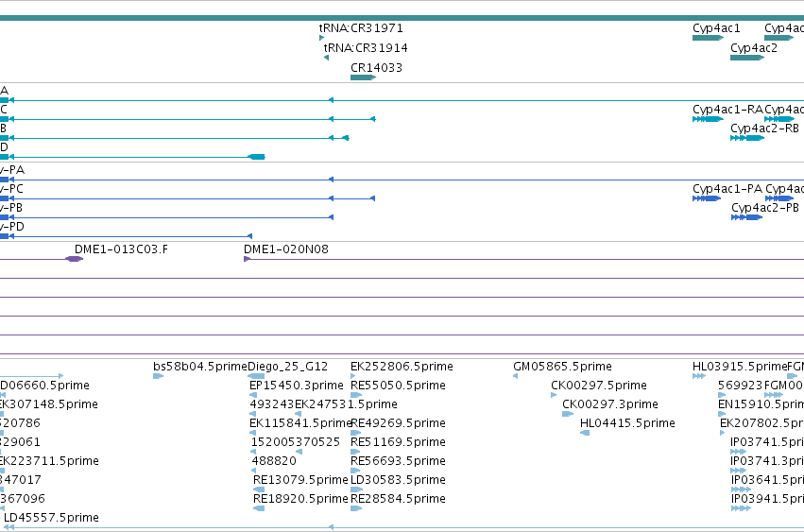The width and height of the screenshot is (804, 532).
Task: Select the CK00297.5prime EST label
Action: [599, 386]
